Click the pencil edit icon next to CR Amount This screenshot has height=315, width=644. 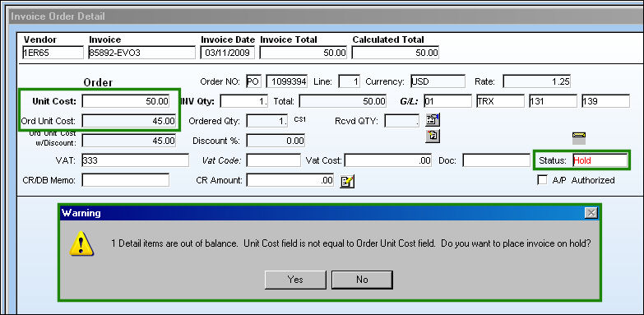[347, 181]
